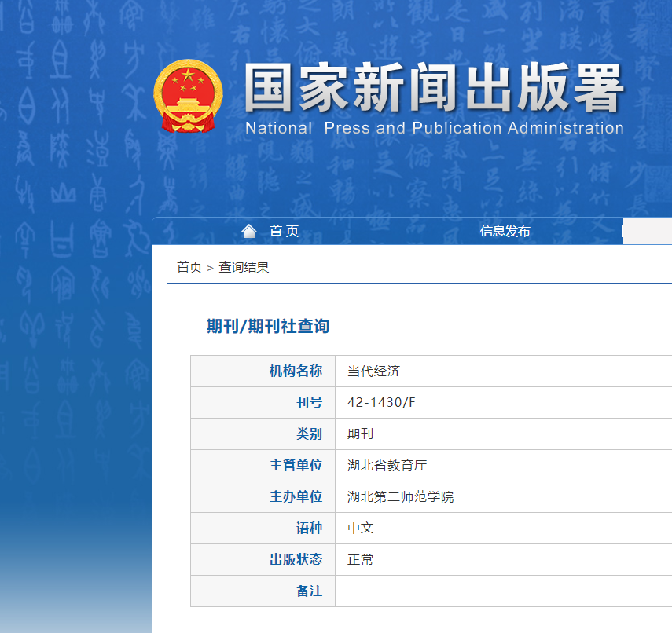Click the 类别 value 期刊 cell

[361, 434]
